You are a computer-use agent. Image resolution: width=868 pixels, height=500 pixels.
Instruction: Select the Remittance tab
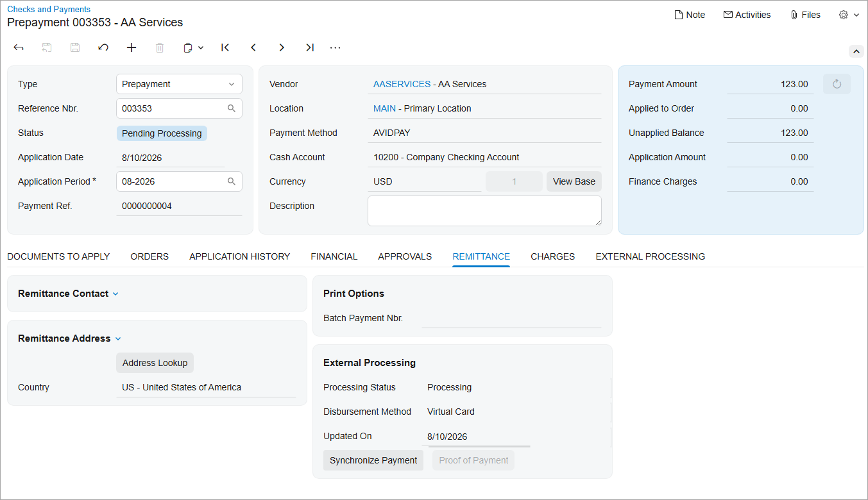point(481,256)
